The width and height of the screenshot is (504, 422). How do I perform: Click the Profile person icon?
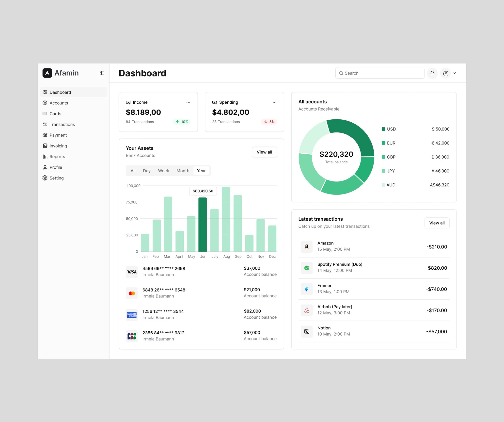(x=45, y=167)
